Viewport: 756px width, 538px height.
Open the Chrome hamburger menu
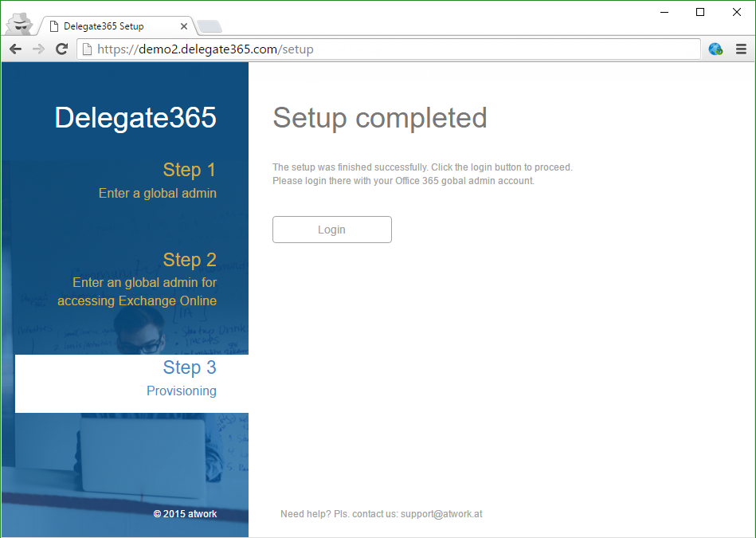(741, 49)
